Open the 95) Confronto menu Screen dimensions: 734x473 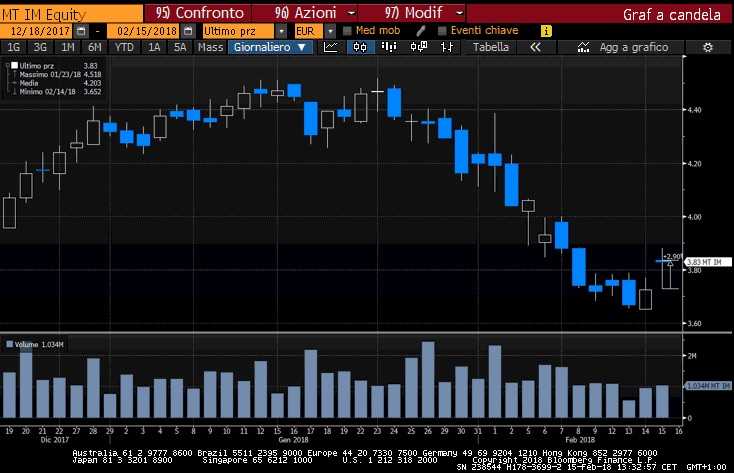200,13
